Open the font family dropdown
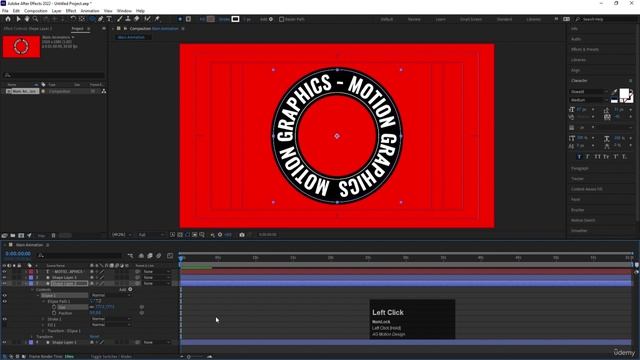 coord(589,92)
